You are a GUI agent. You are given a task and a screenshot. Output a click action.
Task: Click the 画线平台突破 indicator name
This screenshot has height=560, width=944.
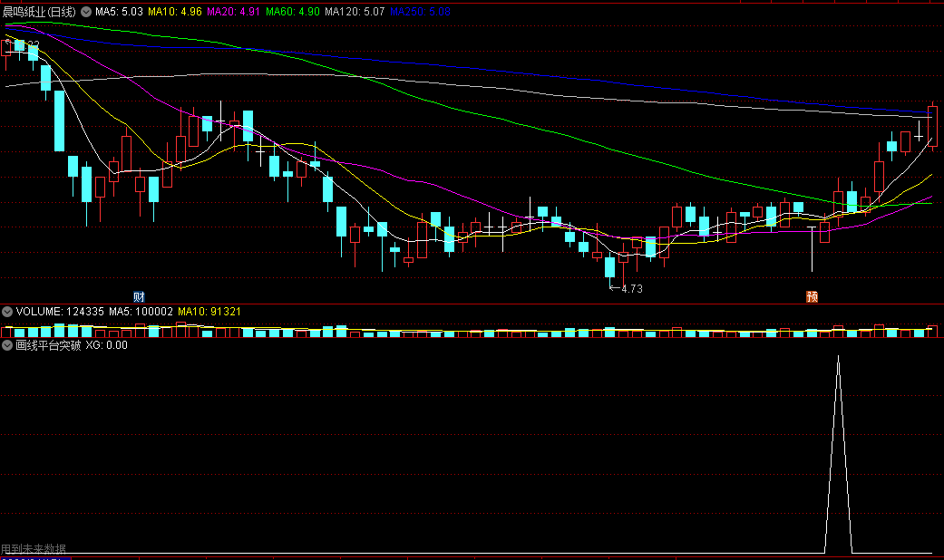click(48, 345)
